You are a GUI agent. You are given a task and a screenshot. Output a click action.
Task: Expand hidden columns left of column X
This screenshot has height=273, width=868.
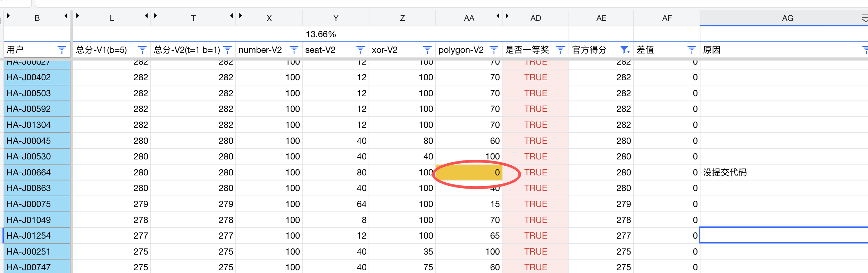pos(241,16)
